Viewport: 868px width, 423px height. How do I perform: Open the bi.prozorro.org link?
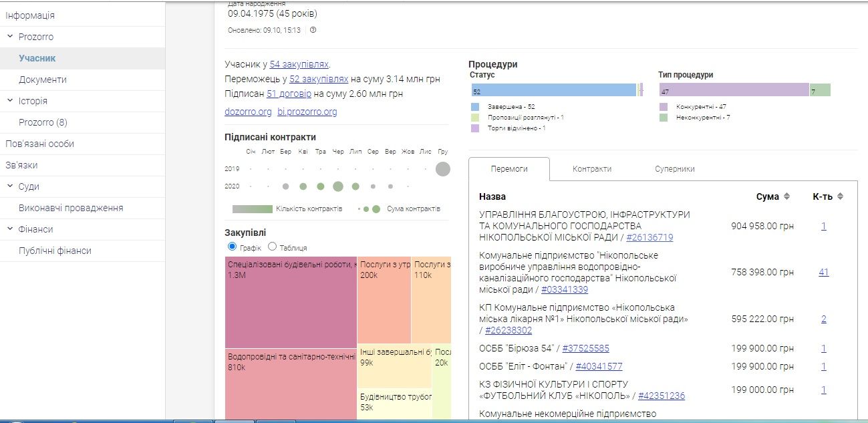[307, 112]
